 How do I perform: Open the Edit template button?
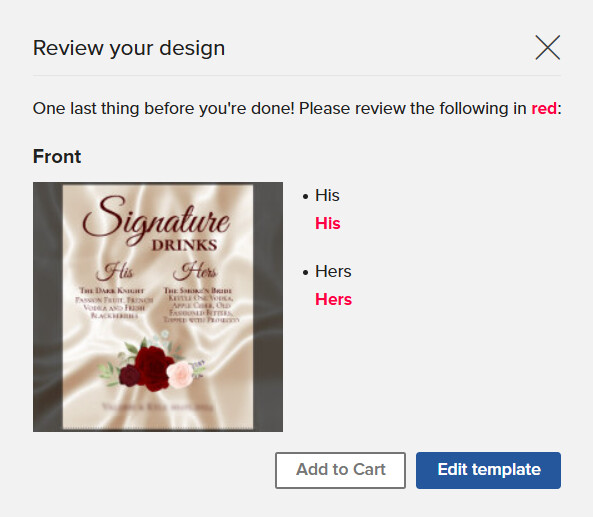pos(488,470)
